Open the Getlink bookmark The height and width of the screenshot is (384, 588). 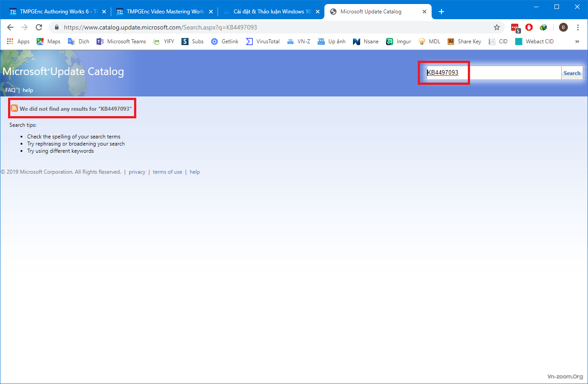pyautogui.click(x=225, y=42)
